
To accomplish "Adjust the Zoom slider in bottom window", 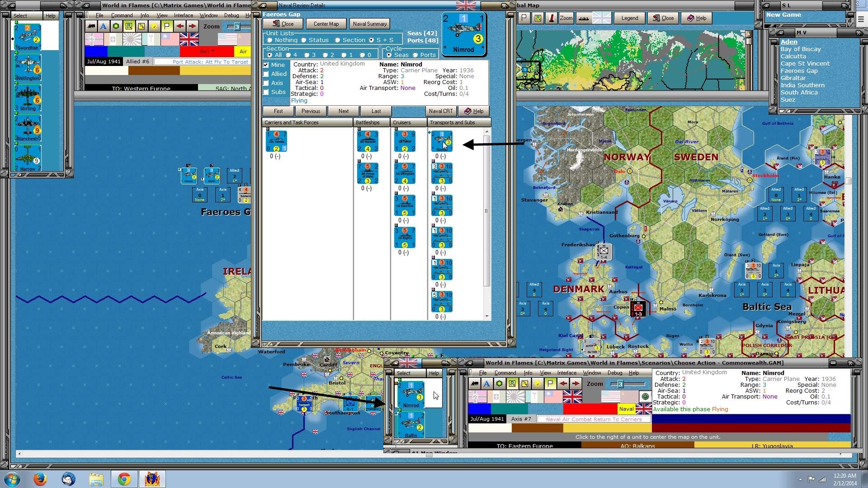I will tap(620, 384).
